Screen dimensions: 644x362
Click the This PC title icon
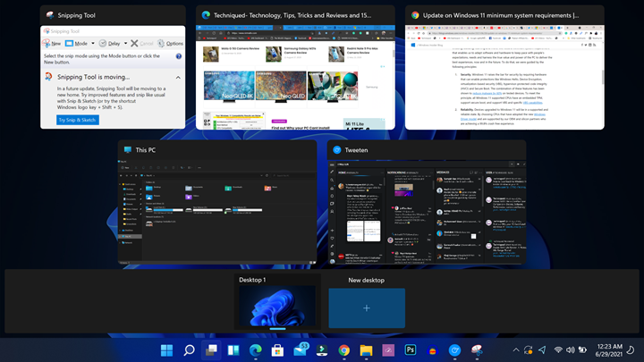[128, 150]
